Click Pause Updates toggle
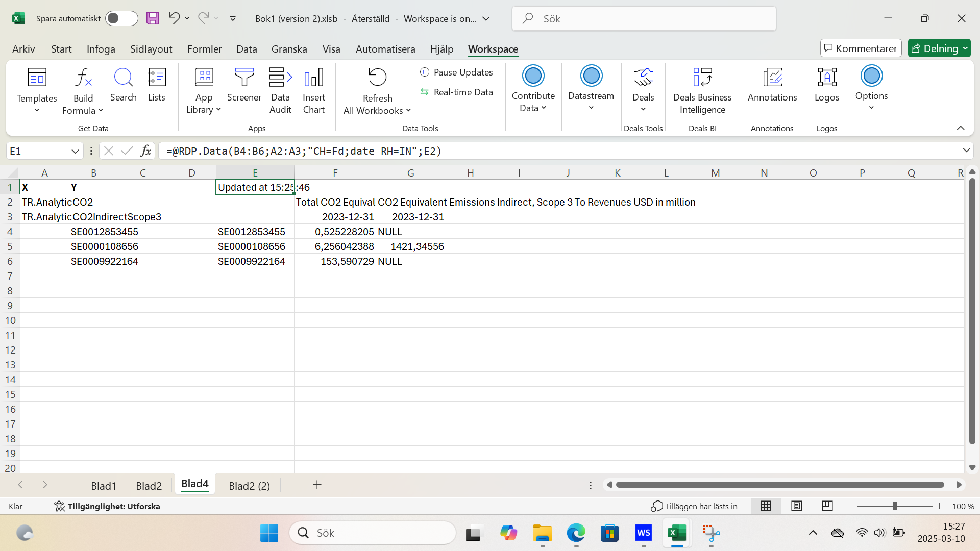Image resolution: width=980 pixels, height=551 pixels. (456, 72)
